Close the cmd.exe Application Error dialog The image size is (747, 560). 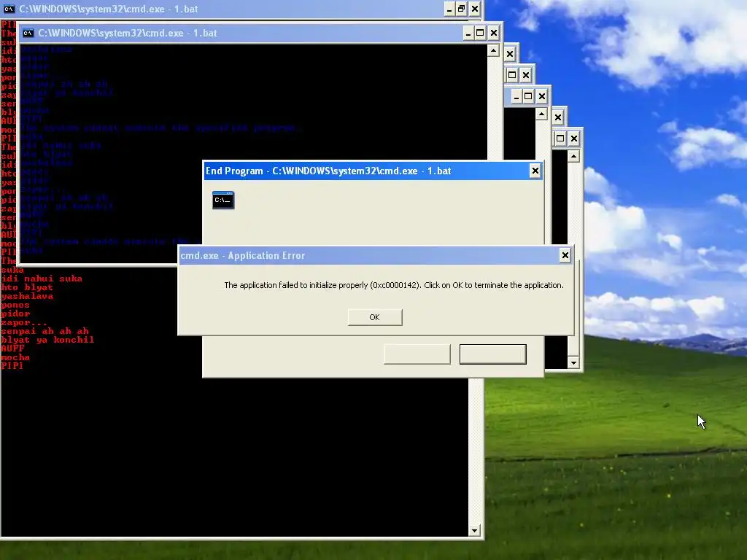click(565, 256)
